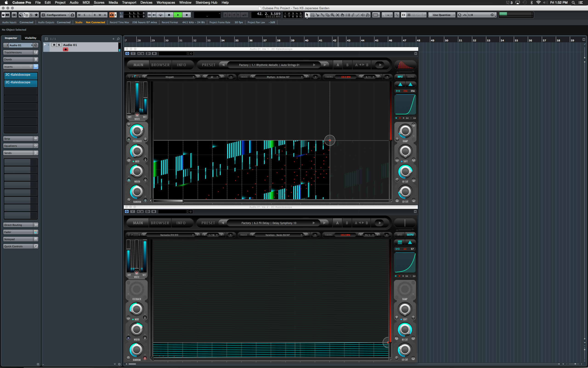Select the Range Selection tool
Image resolution: width=588 pixels, height=368 pixels.
pos(312,15)
